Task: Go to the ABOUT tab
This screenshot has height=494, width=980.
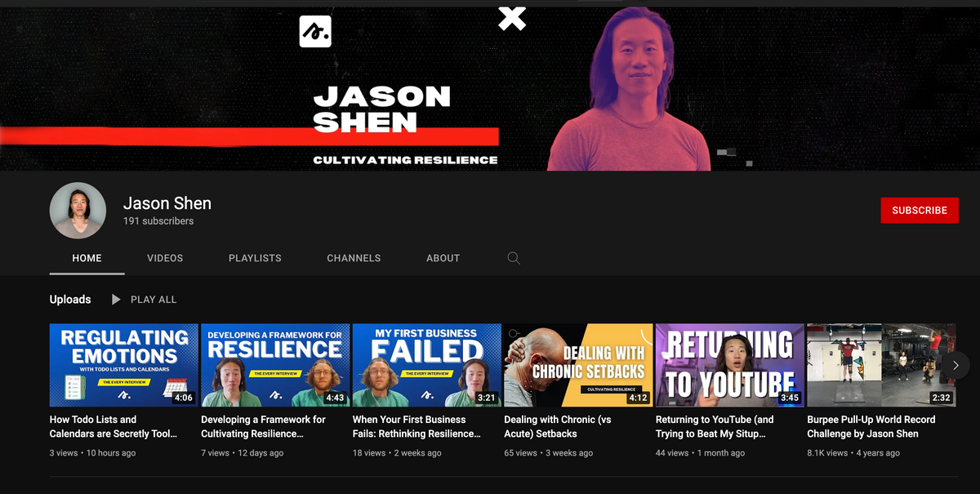Action: (443, 258)
